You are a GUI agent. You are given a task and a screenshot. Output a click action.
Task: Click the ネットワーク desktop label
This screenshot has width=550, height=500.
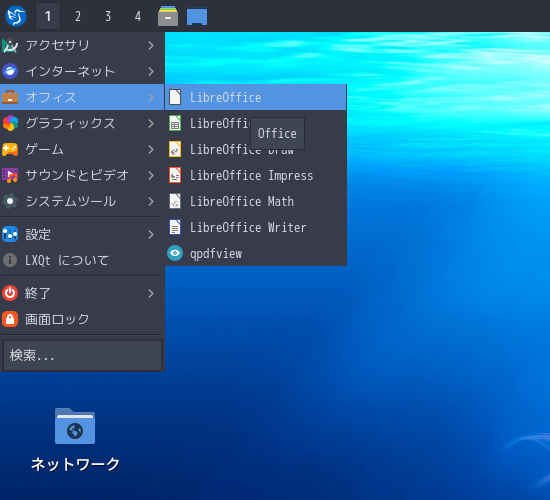[x=75, y=464]
